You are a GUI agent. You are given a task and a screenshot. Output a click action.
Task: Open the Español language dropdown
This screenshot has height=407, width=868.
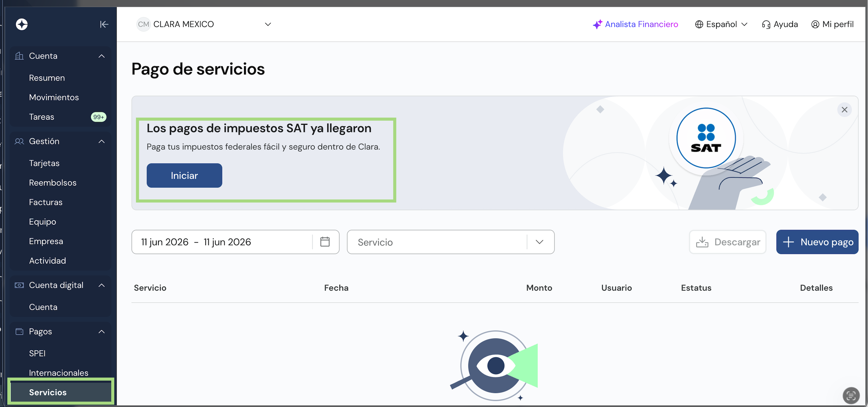click(x=721, y=24)
